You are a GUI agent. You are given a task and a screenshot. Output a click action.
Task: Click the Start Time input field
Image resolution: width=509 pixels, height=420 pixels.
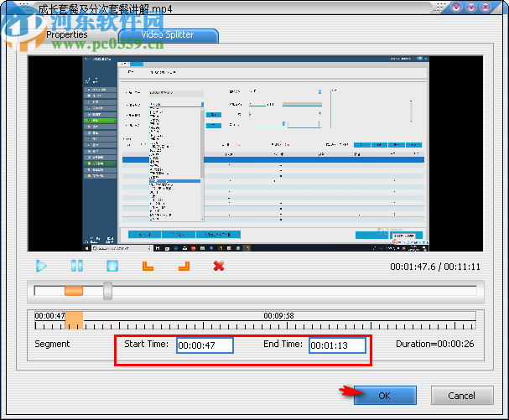tap(205, 345)
